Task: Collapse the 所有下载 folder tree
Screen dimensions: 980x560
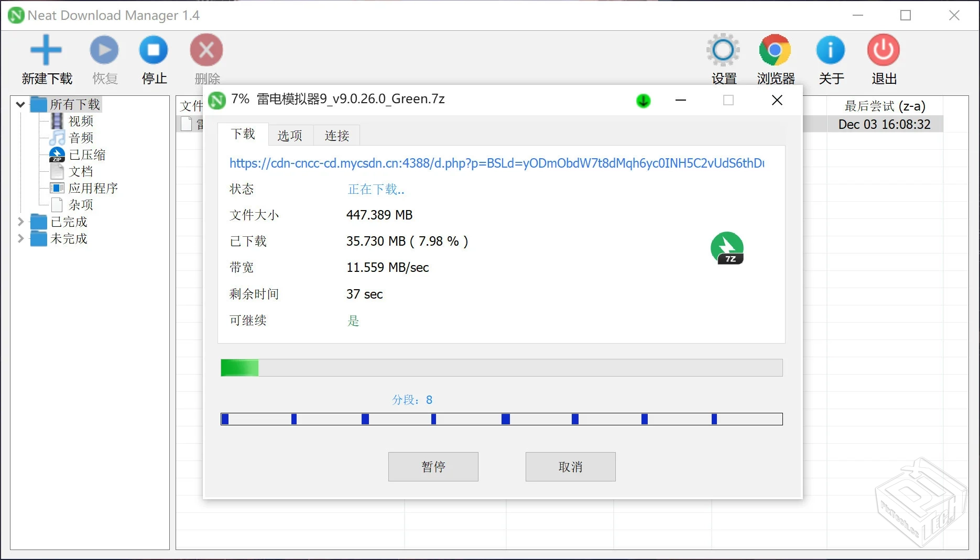Action: [20, 104]
